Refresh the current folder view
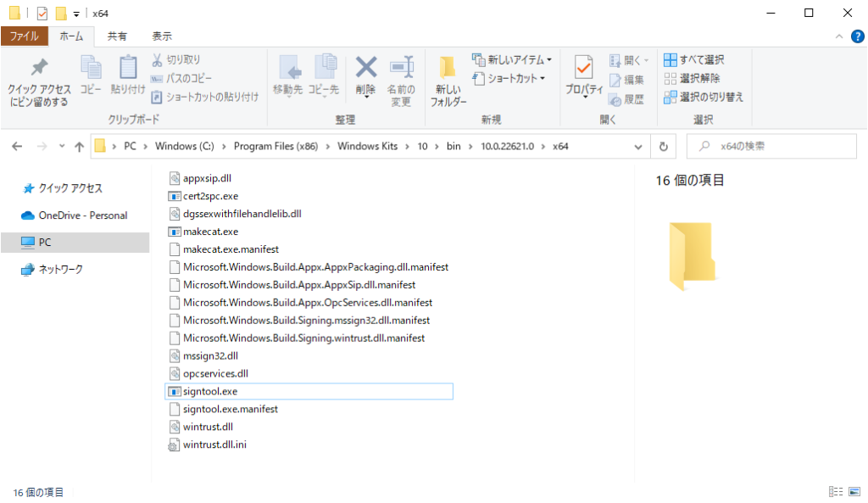Viewport: 868px width, 503px height. click(x=663, y=146)
